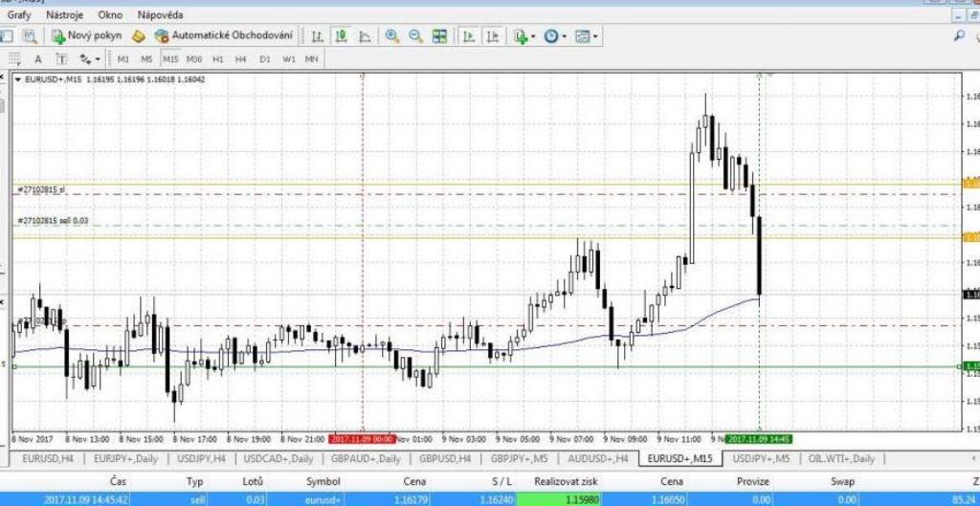This screenshot has height=506, width=980.
Task: Switch timeframe to MN
Action: (x=311, y=59)
